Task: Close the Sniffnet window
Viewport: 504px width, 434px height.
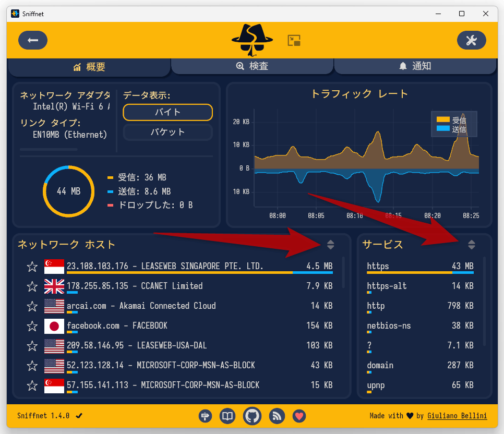Action: [486, 14]
